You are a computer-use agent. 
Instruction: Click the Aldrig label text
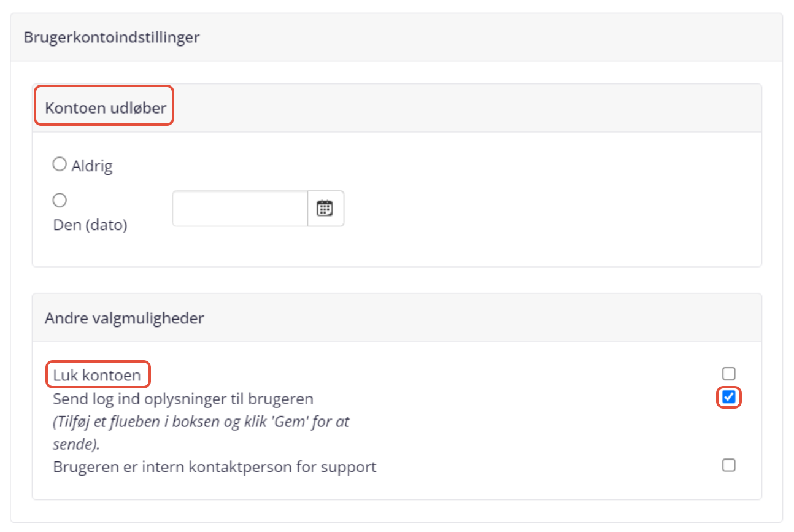click(x=92, y=166)
